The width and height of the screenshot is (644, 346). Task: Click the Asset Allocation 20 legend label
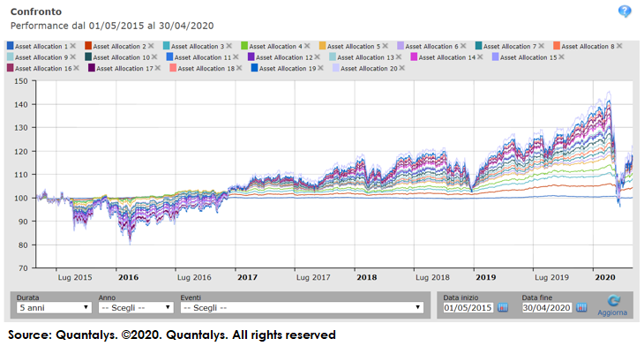tap(370, 69)
